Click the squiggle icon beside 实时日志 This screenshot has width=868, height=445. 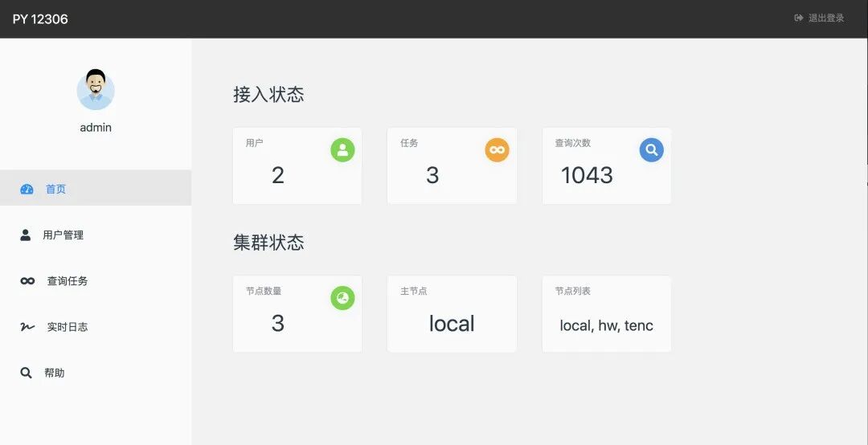click(27, 327)
